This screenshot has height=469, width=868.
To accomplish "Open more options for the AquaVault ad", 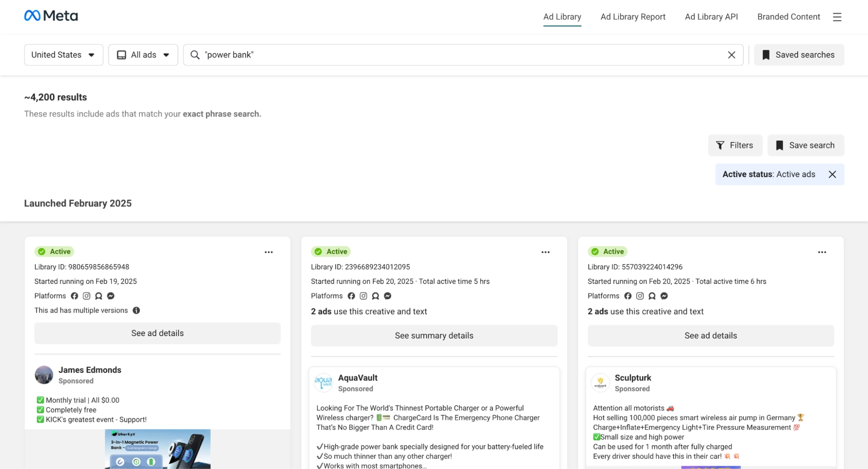I will (x=545, y=252).
